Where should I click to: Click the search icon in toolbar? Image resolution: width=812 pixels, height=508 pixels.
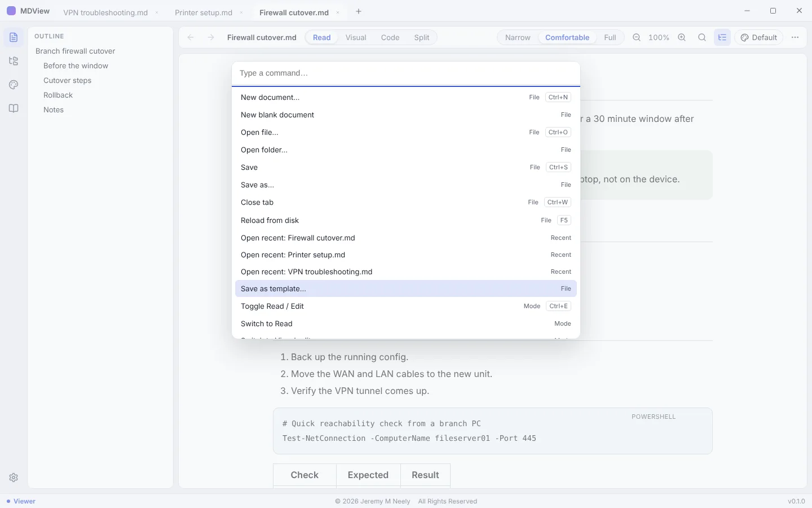tap(702, 37)
